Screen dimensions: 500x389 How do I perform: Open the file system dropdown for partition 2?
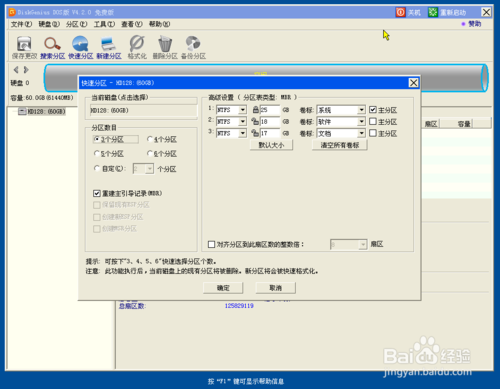pyautogui.click(x=243, y=121)
